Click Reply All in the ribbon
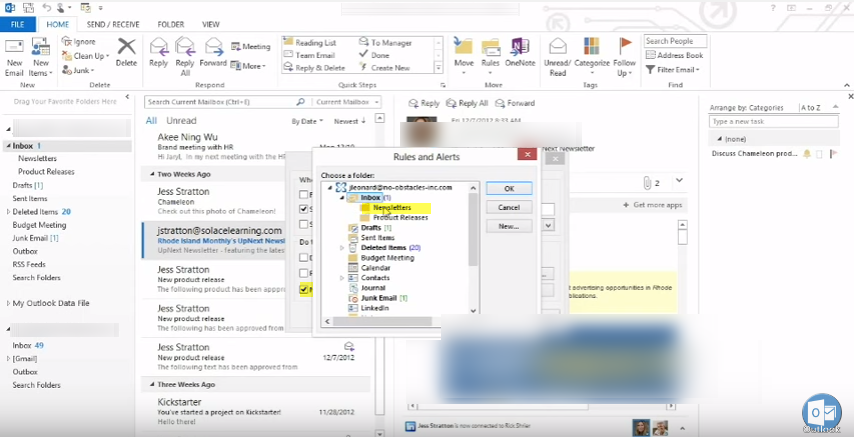Viewport: 854px width, 437px height. [x=185, y=57]
